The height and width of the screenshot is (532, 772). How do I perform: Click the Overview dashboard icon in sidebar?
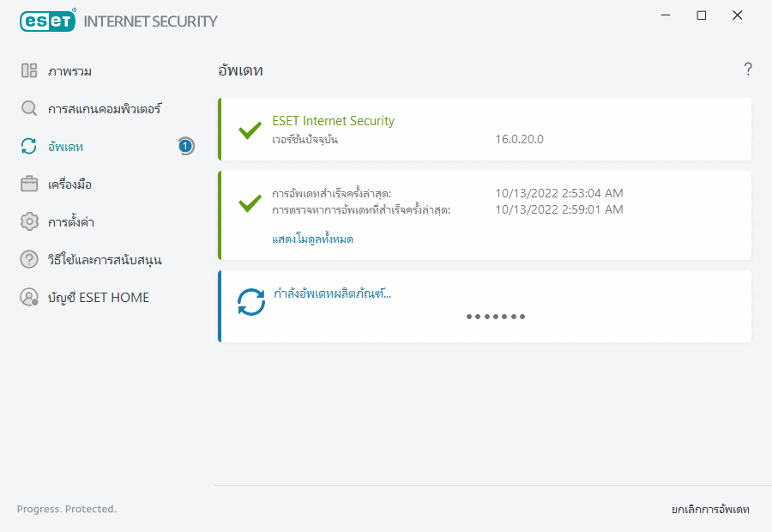click(x=29, y=71)
